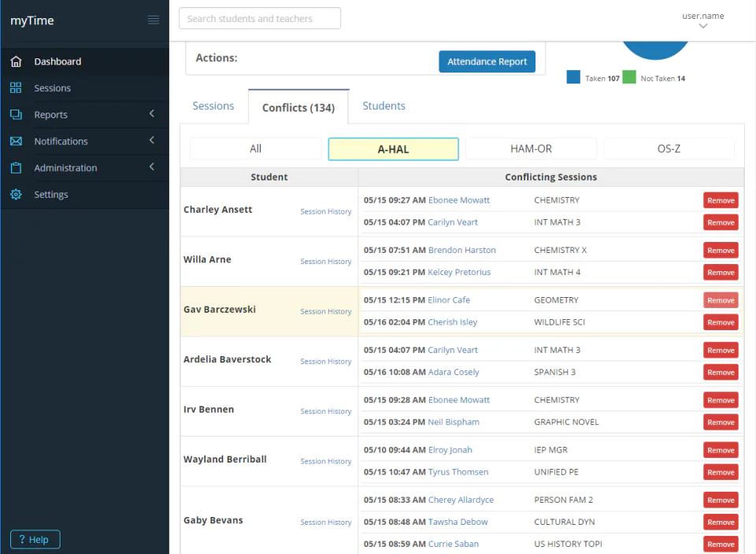Click the Settings gear icon
The width and height of the screenshot is (756, 554).
click(16, 194)
